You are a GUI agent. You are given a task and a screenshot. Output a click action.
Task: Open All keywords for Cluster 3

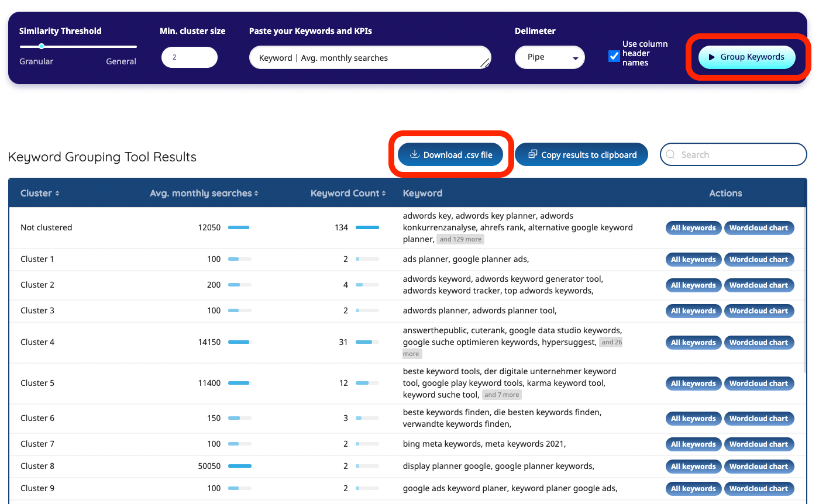click(x=693, y=311)
